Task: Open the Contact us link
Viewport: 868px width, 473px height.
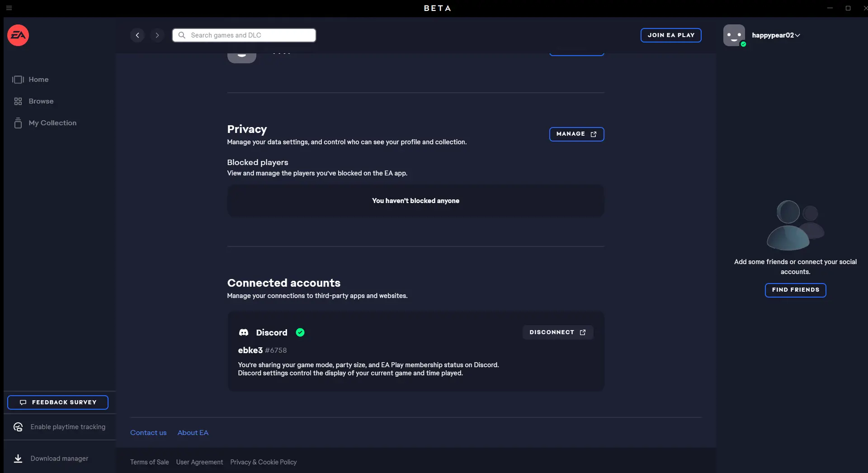Action: [148, 433]
